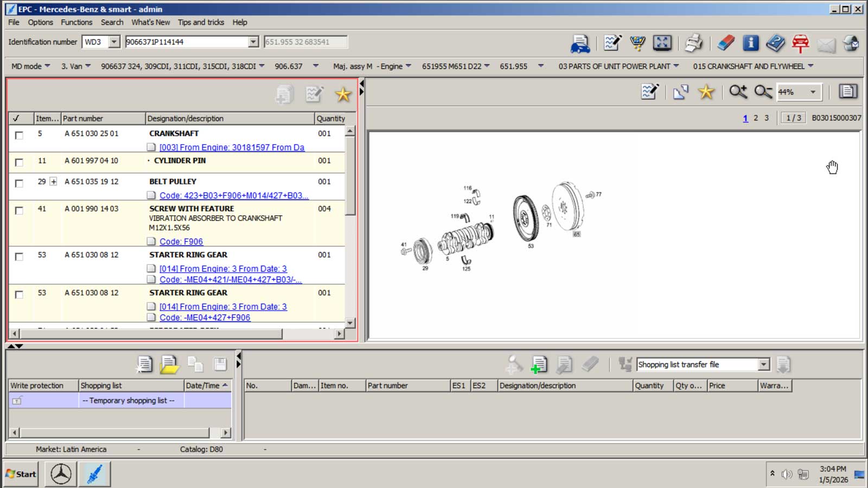
Task: Zoom in on the parts diagram
Action: click(738, 92)
